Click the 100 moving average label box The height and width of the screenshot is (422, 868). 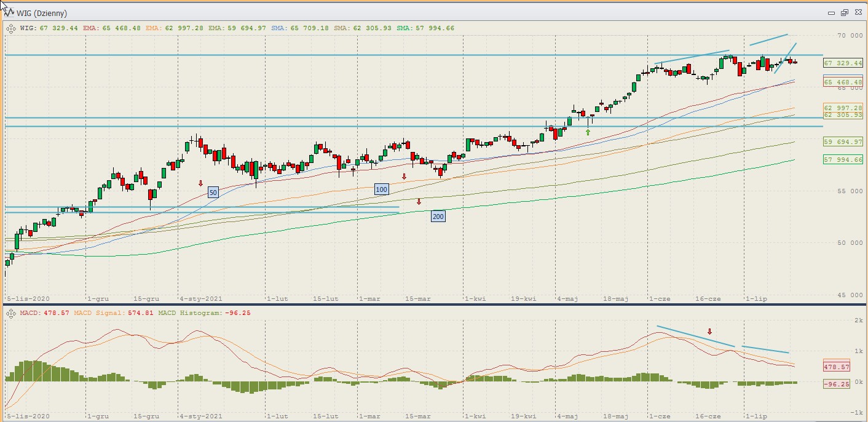pos(381,189)
